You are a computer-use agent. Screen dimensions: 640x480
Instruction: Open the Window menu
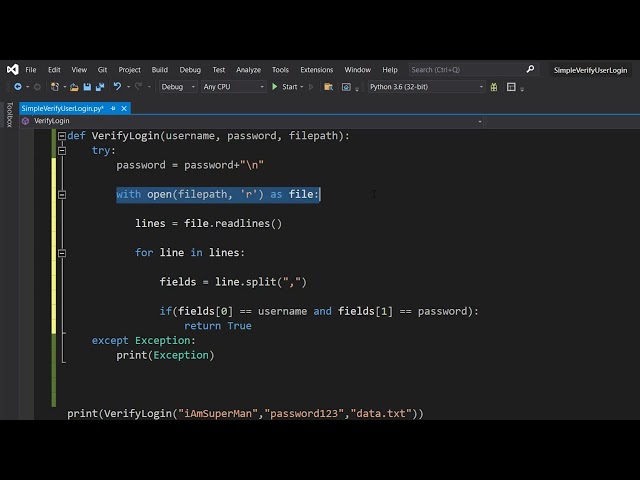pyautogui.click(x=357, y=70)
